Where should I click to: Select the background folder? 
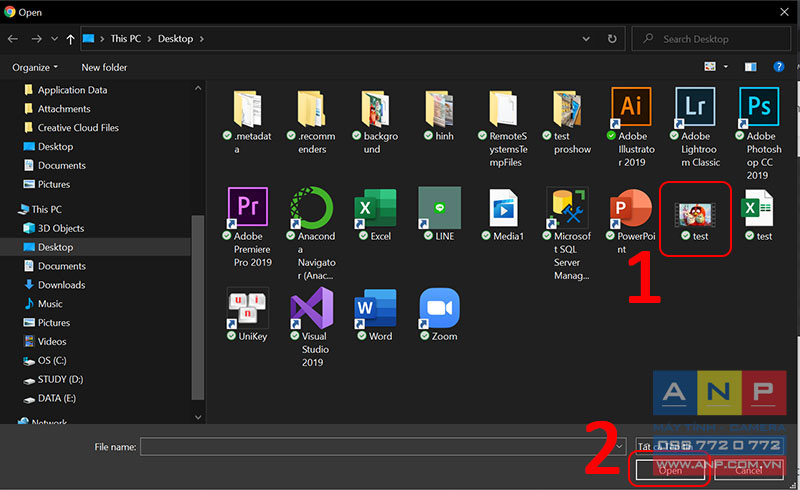coord(376,121)
